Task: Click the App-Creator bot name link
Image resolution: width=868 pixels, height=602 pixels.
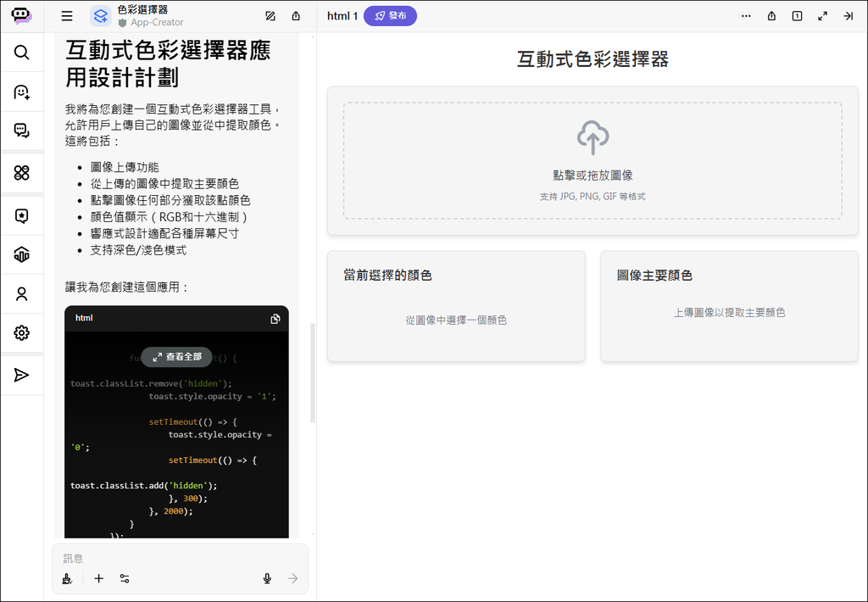Action: [x=157, y=22]
